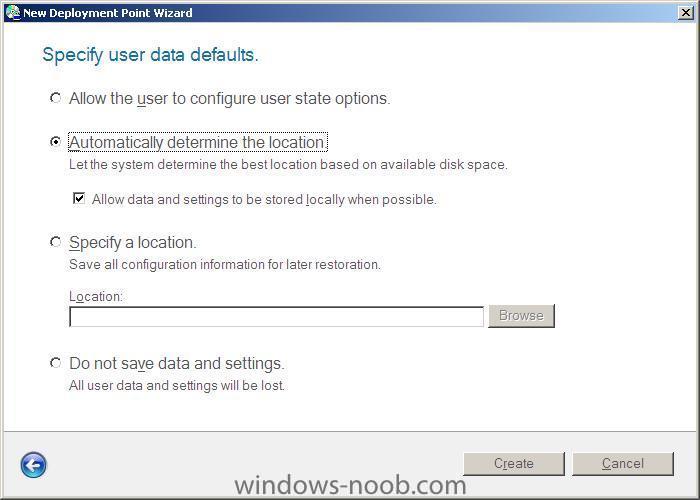700x500 pixels.
Task: Click the Create button
Action: click(x=514, y=463)
